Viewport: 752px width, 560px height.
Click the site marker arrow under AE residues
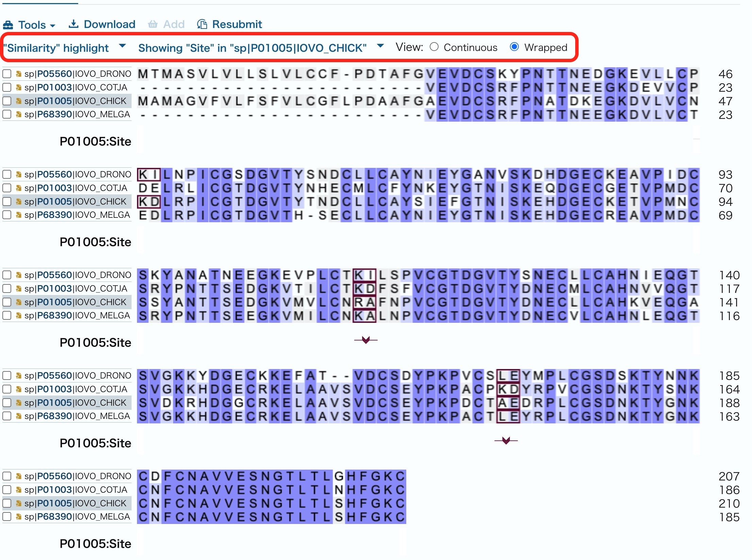[x=506, y=440]
